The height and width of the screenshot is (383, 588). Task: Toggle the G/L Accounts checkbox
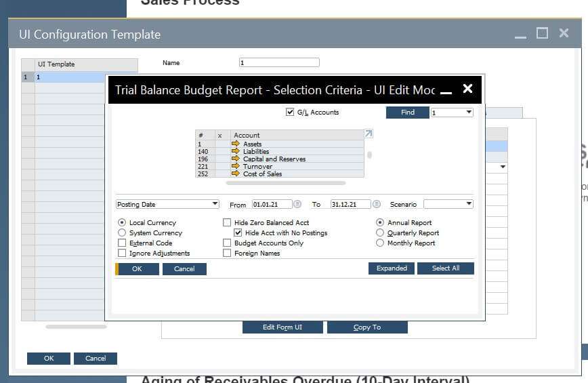290,112
